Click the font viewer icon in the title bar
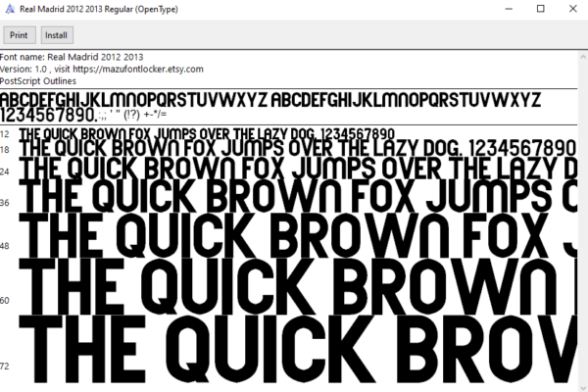Screen dimensions: 588x392 click(x=10, y=9)
